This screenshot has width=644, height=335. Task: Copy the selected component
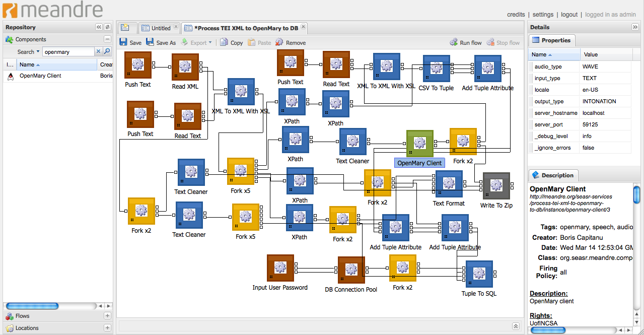pos(232,43)
